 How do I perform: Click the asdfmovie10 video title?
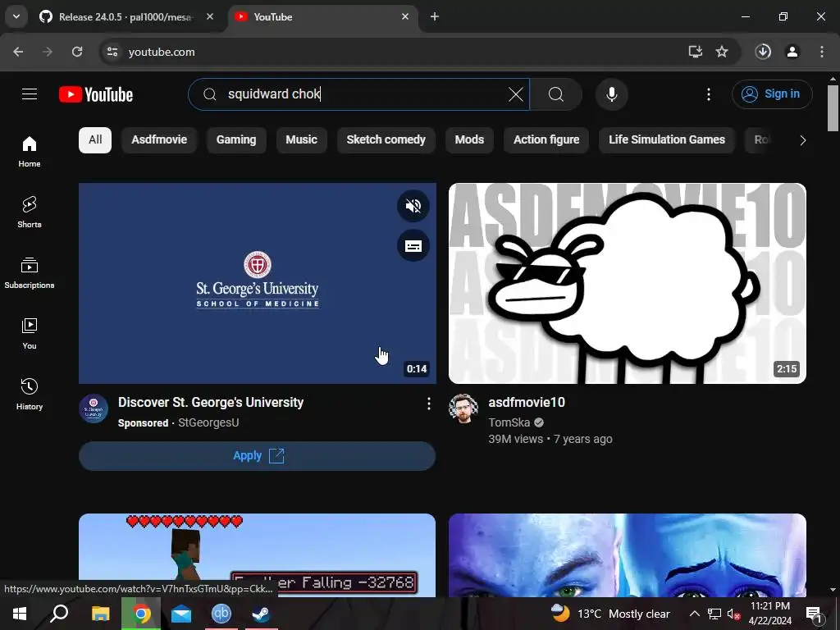tap(527, 402)
